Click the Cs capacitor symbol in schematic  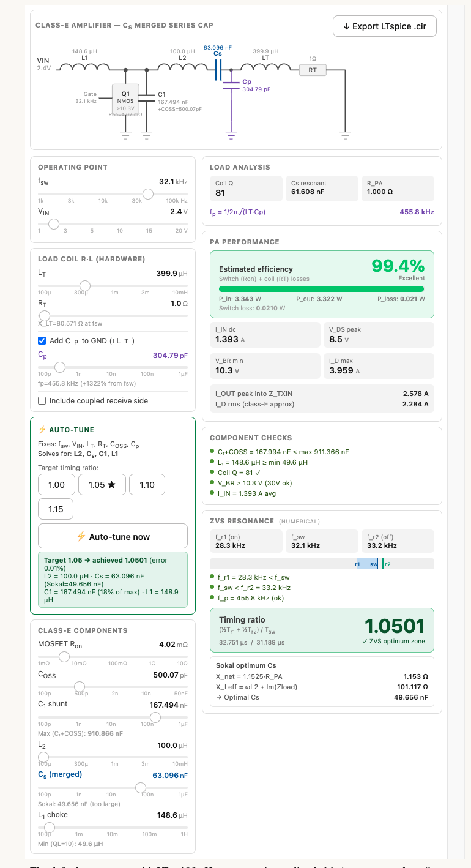coord(218,70)
